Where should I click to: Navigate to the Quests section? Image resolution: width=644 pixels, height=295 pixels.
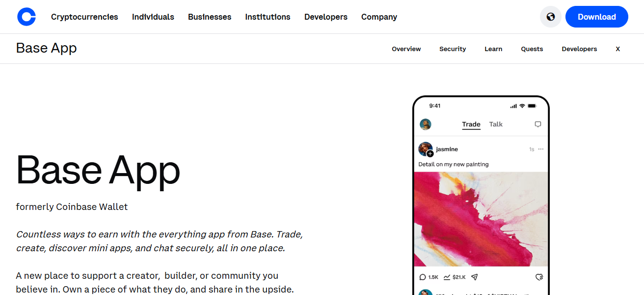(x=532, y=49)
